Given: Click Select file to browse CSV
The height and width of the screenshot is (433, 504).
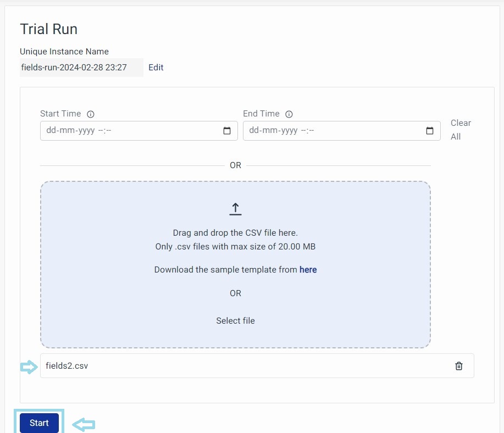Looking at the screenshot, I should [x=235, y=320].
